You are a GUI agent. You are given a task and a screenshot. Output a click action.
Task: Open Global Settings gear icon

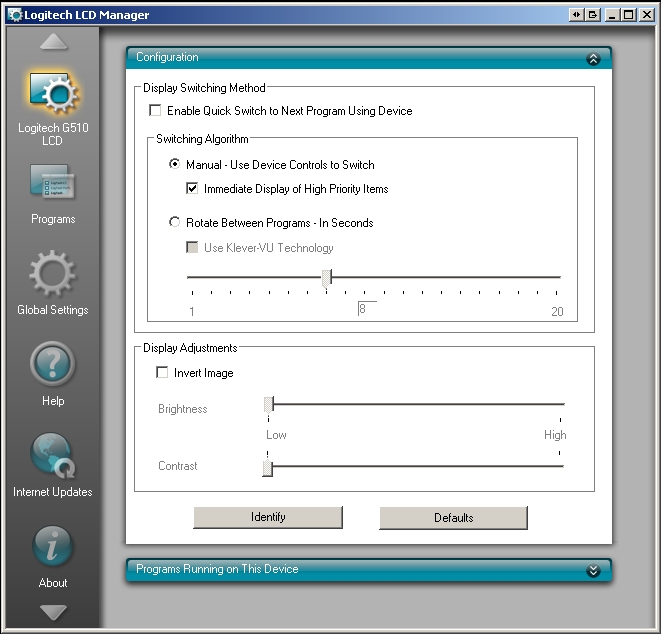53,275
